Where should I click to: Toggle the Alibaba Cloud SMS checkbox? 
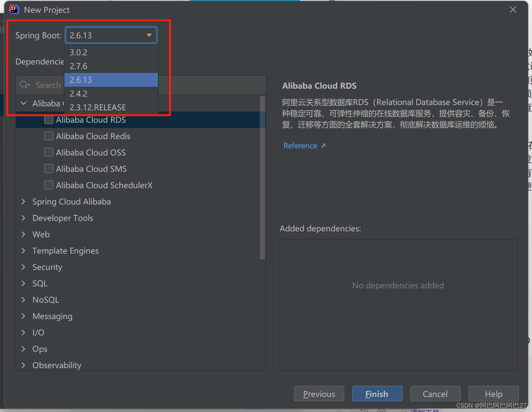(x=49, y=169)
